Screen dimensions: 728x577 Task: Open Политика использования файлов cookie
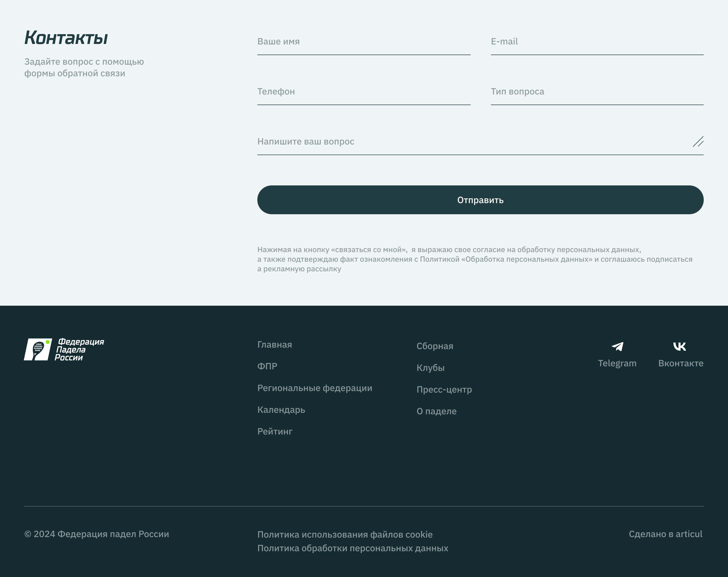coord(345,535)
